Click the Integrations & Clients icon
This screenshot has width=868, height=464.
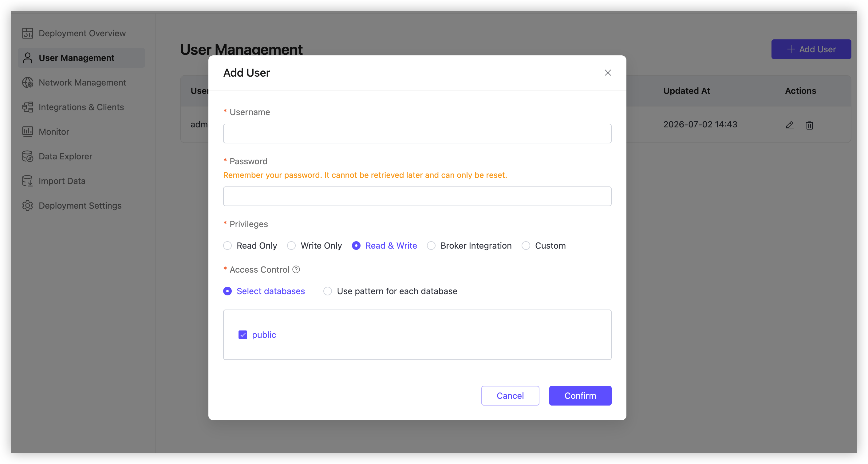(27, 107)
